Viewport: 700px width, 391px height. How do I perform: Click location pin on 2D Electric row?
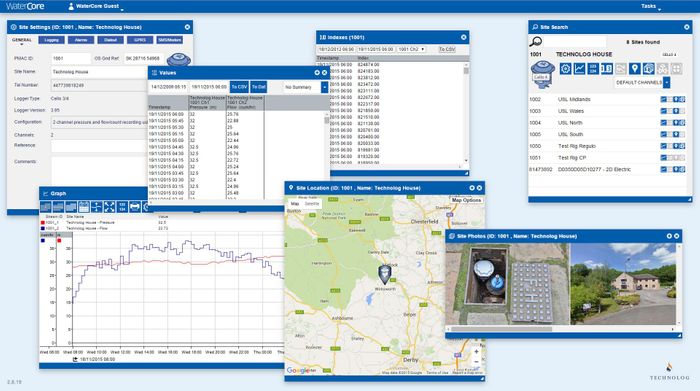click(676, 169)
